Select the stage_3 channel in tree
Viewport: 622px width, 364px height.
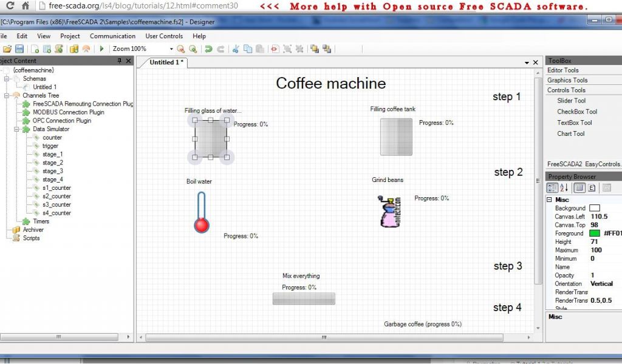tap(52, 171)
